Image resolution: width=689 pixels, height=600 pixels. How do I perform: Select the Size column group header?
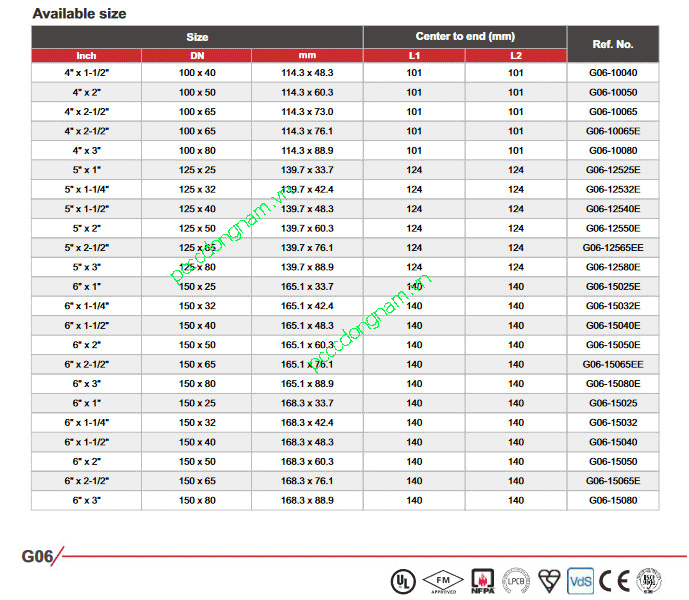click(196, 37)
